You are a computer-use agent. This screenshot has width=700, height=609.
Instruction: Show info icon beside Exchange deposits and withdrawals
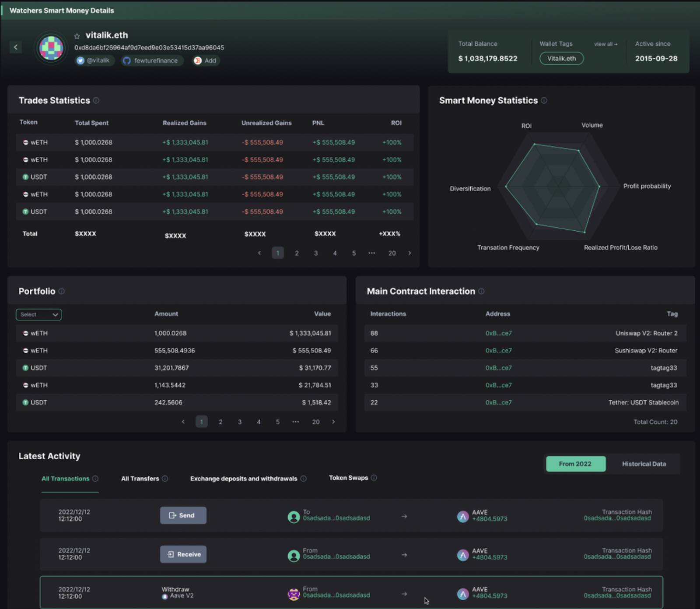(304, 479)
